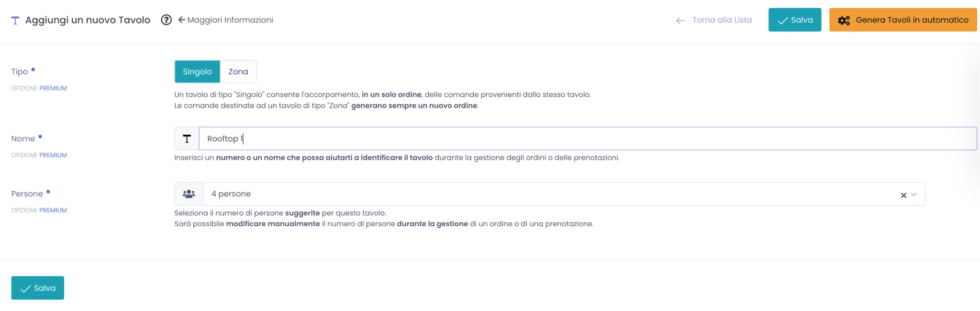The image size is (980, 311).
Task: Click the left arrow before Torna alla Lista
Action: pos(680,21)
